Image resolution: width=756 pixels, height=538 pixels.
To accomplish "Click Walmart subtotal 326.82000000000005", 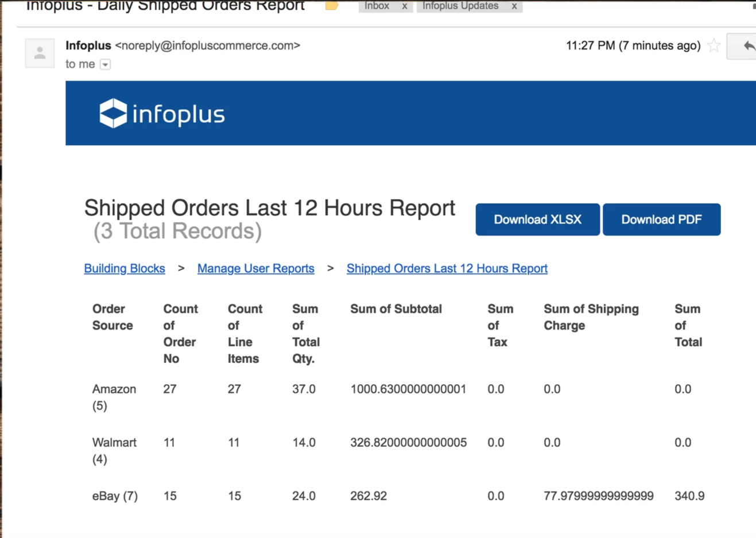I will click(x=408, y=443).
